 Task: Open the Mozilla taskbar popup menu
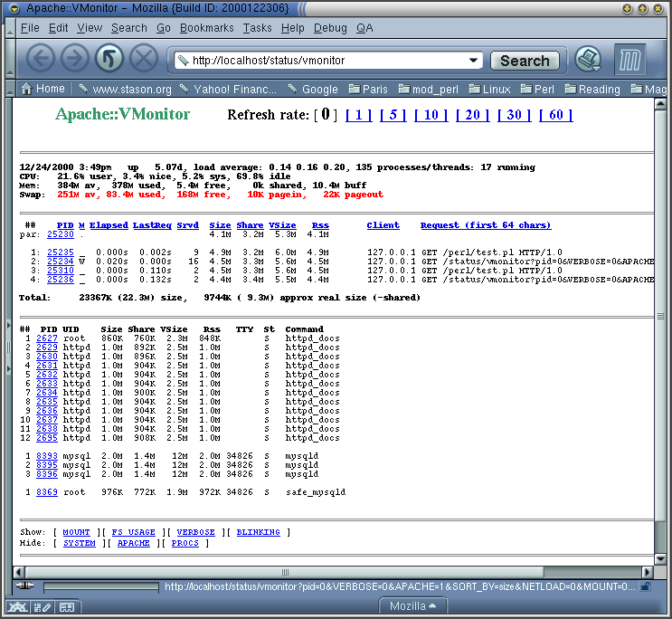412,606
